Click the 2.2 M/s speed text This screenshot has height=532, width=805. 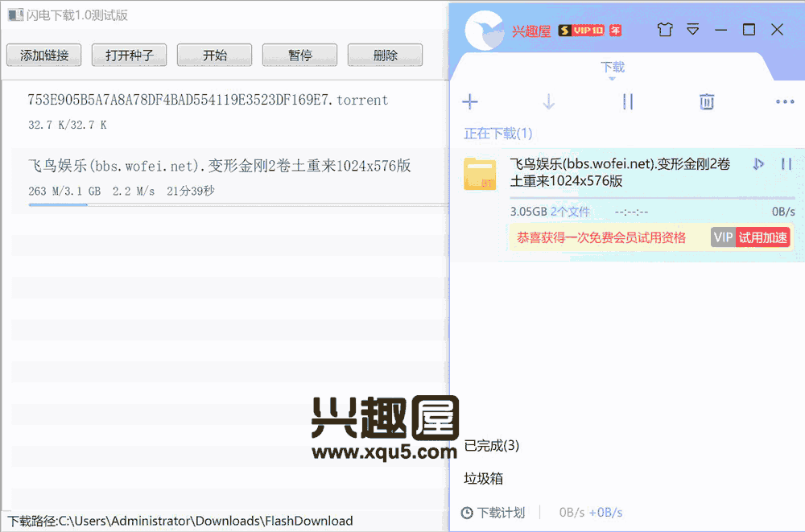click(134, 191)
